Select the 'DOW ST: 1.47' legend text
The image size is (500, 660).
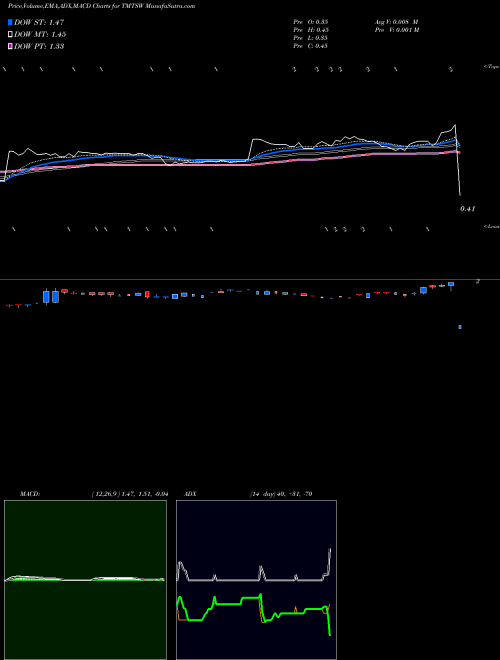click(x=39, y=22)
